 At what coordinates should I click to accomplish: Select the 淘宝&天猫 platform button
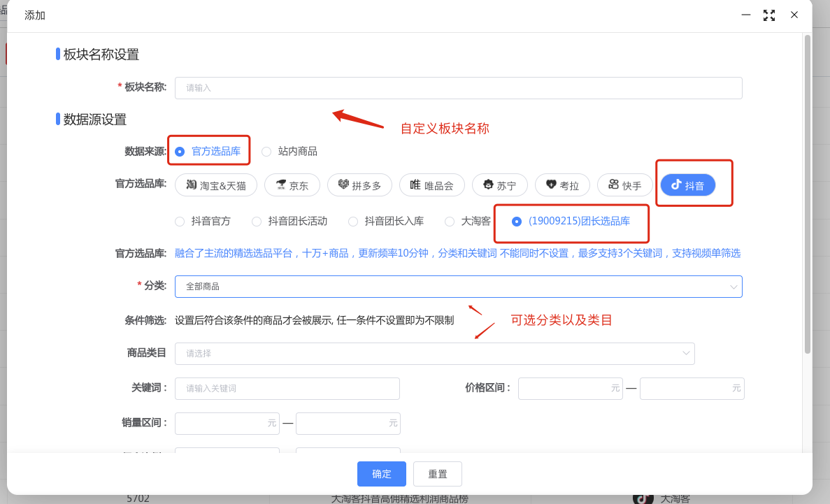pyautogui.click(x=216, y=185)
